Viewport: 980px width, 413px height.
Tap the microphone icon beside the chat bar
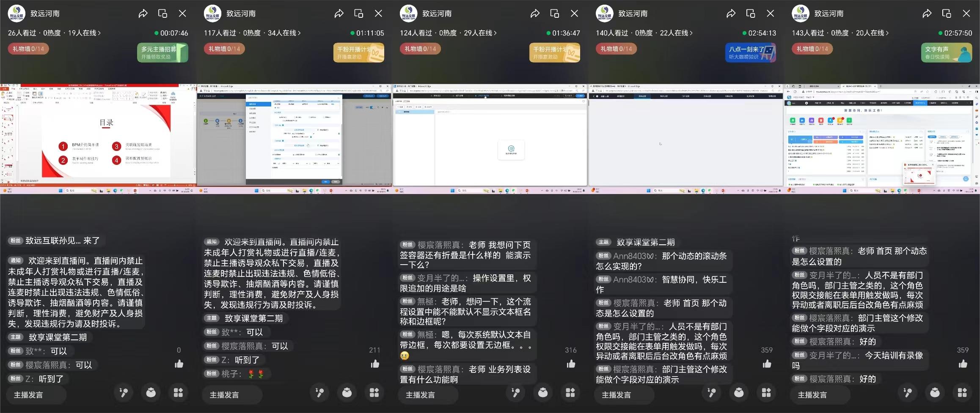click(124, 393)
